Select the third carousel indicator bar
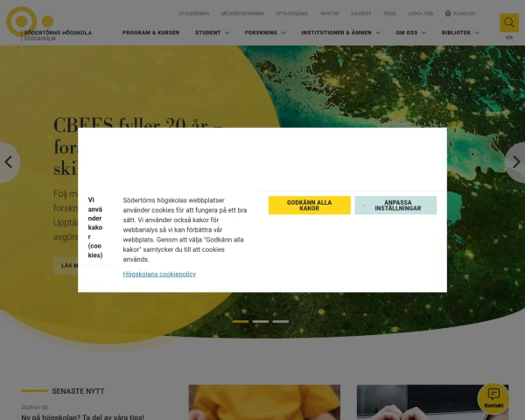The width and height of the screenshot is (525, 420). 281,321
